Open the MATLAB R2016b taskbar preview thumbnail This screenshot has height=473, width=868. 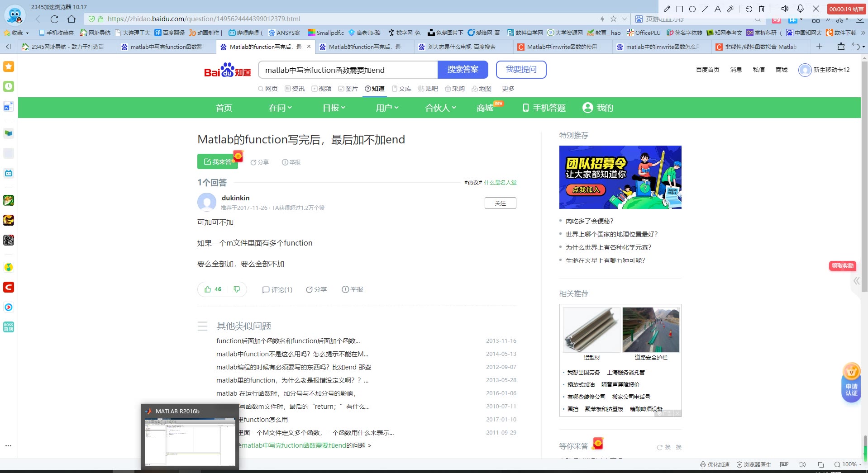[x=190, y=437]
